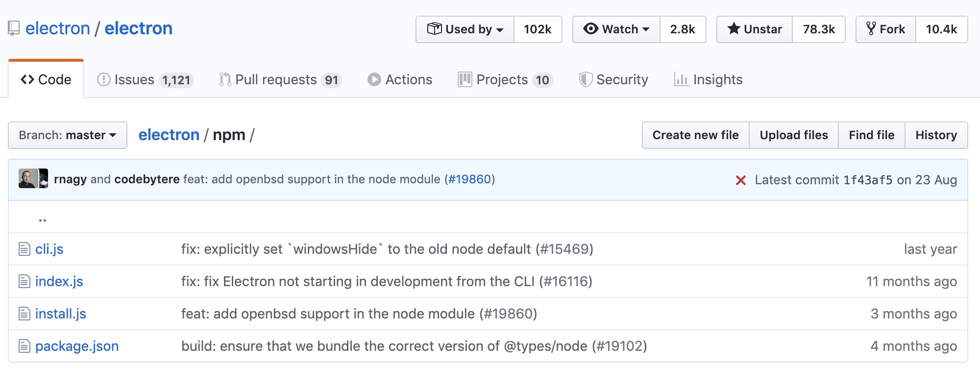This screenshot has width=980, height=390.
Task: Click the file icon next to install.js
Action: [24, 314]
